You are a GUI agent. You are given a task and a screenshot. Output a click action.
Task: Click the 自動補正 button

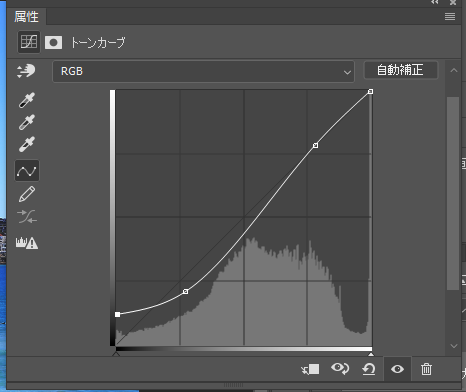[x=400, y=70]
